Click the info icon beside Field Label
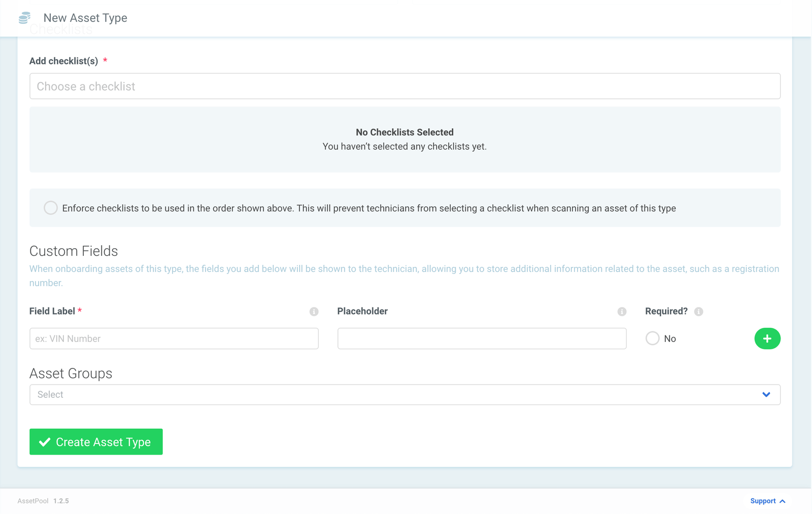 click(314, 312)
